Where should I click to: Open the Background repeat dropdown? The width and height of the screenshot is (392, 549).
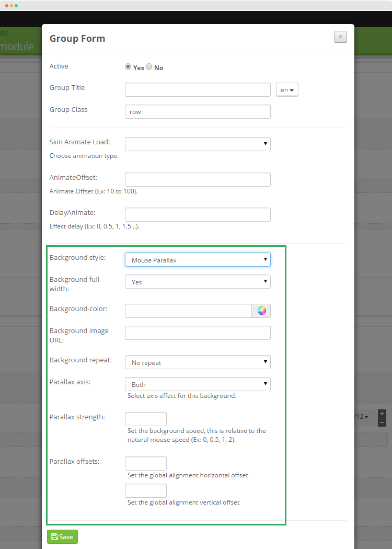(x=198, y=362)
